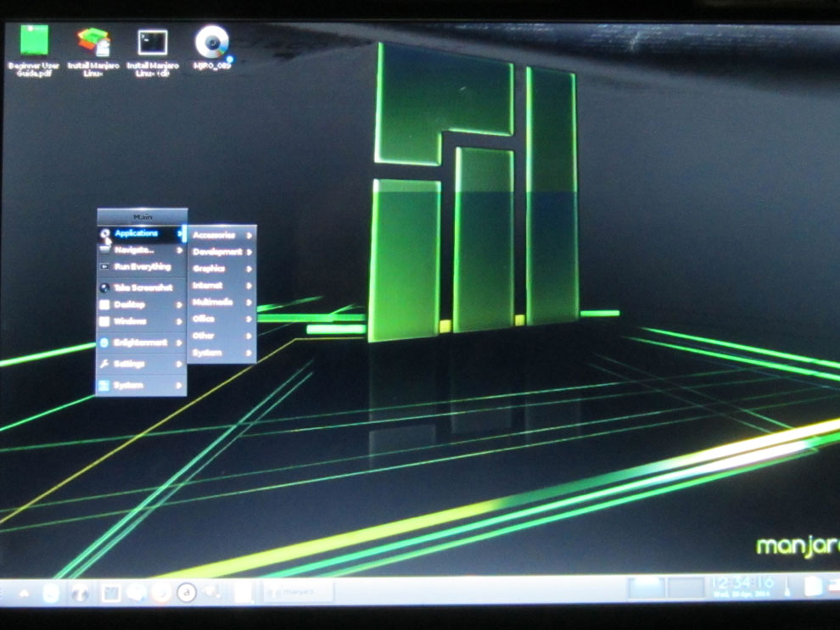Expand the Multimedia category

point(221,302)
